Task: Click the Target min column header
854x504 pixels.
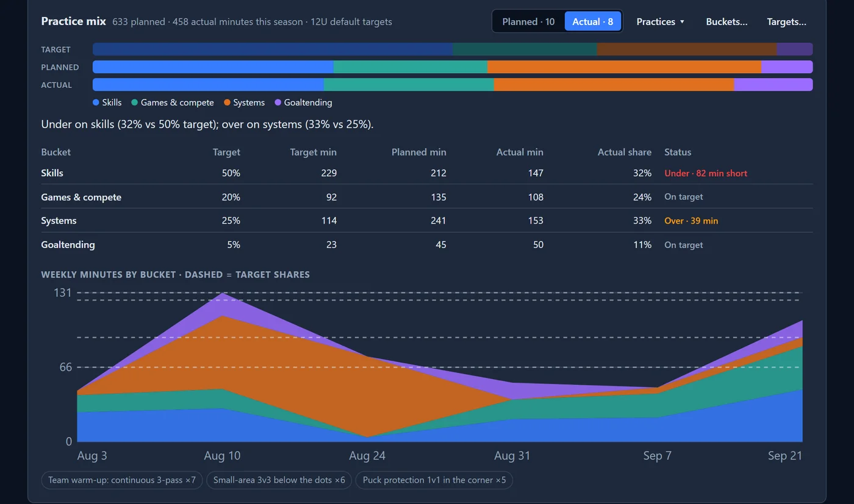Action: [313, 152]
